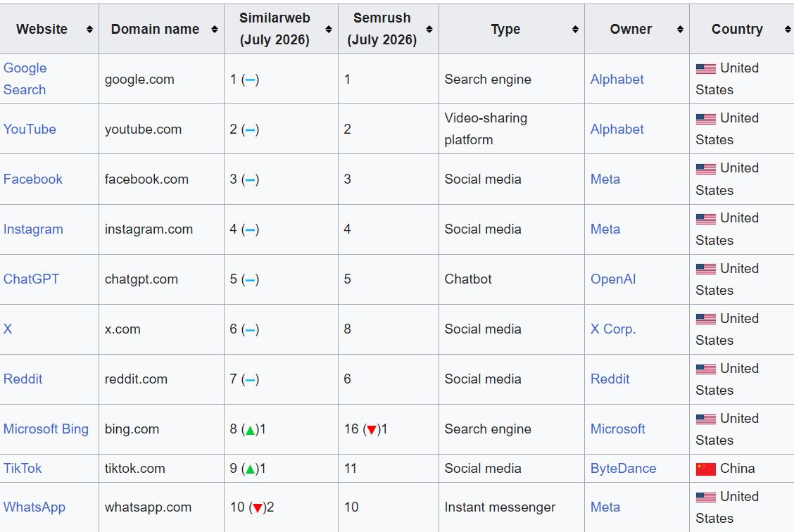Open the OpenAI owner link

click(612, 279)
